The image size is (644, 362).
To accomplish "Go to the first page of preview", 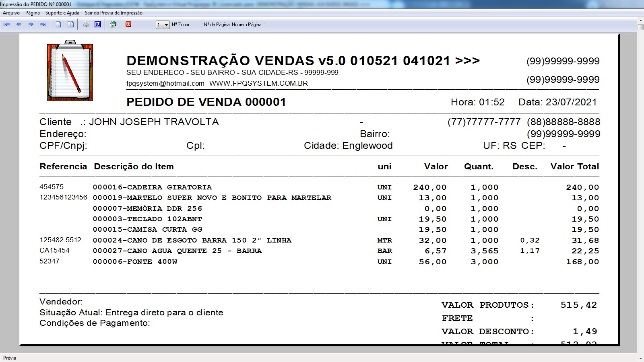I will (x=7, y=25).
